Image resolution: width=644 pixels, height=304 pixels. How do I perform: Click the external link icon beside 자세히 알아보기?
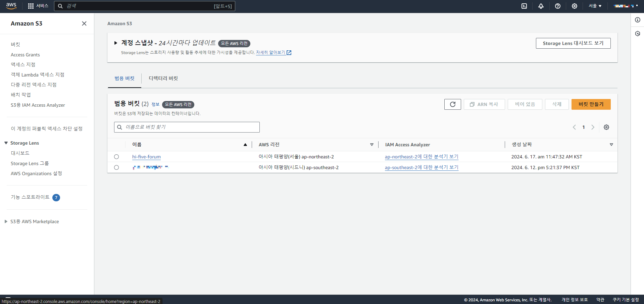(x=289, y=53)
